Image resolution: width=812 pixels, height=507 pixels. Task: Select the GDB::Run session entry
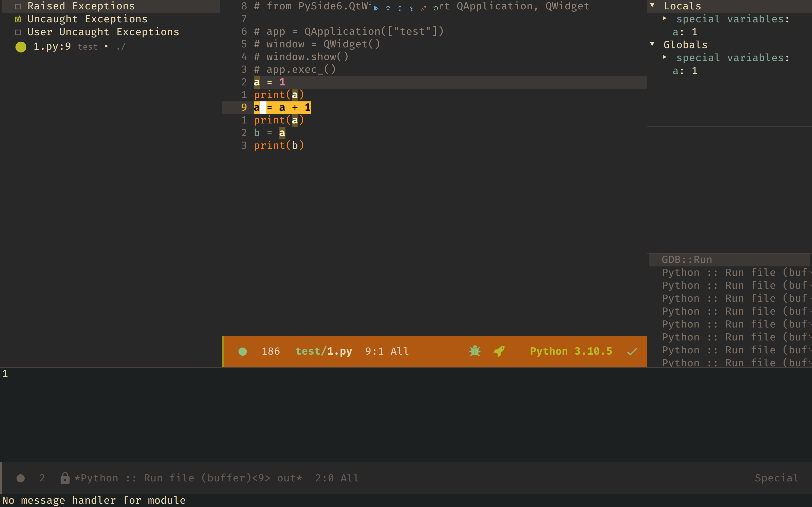pos(686,259)
